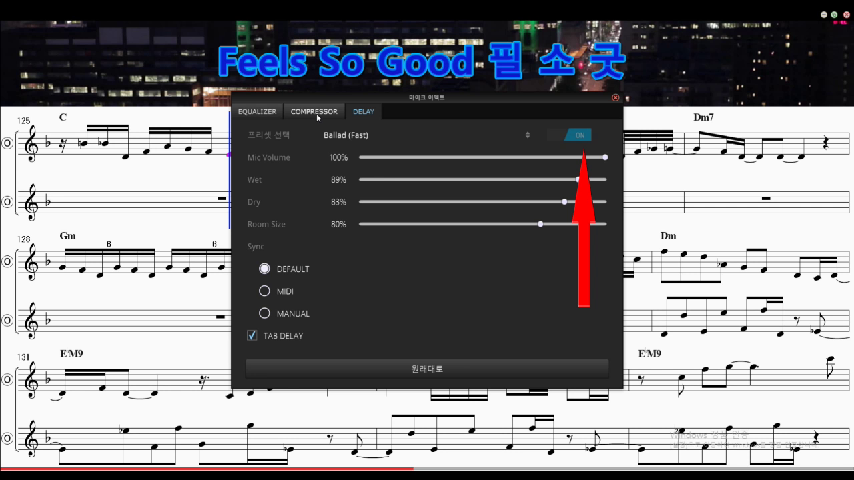
Task: Click the Room Size slider handle
Action: tap(540, 224)
